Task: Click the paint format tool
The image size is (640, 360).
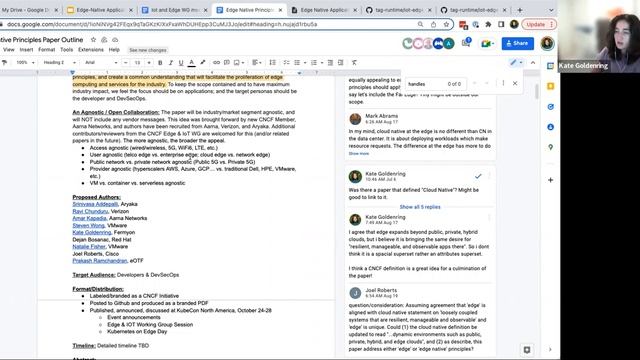Action: click(4, 62)
